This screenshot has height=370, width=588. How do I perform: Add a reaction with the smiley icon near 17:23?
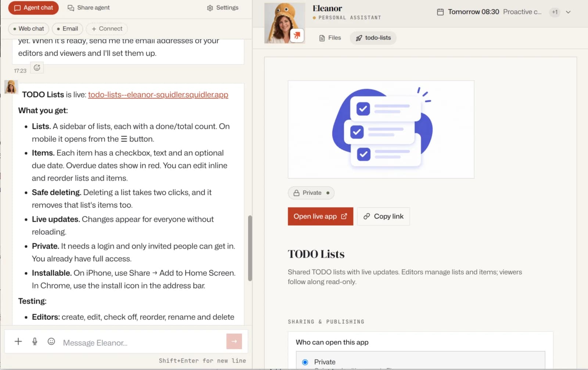[37, 68]
